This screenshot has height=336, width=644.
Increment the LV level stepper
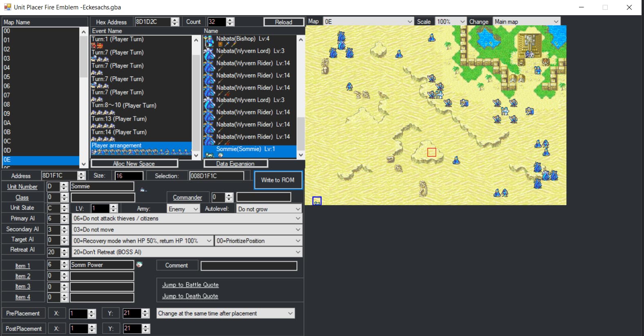[114, 206]
